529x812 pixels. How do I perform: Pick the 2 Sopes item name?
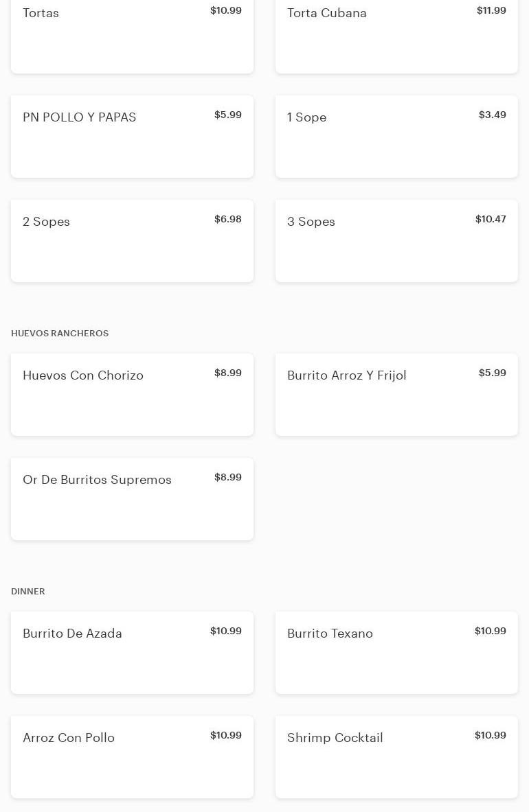46,222
